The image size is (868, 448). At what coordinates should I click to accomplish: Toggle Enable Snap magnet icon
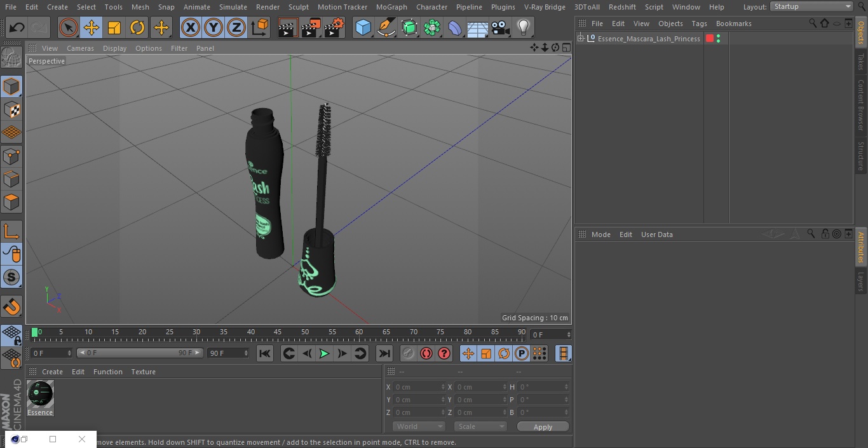11,306
